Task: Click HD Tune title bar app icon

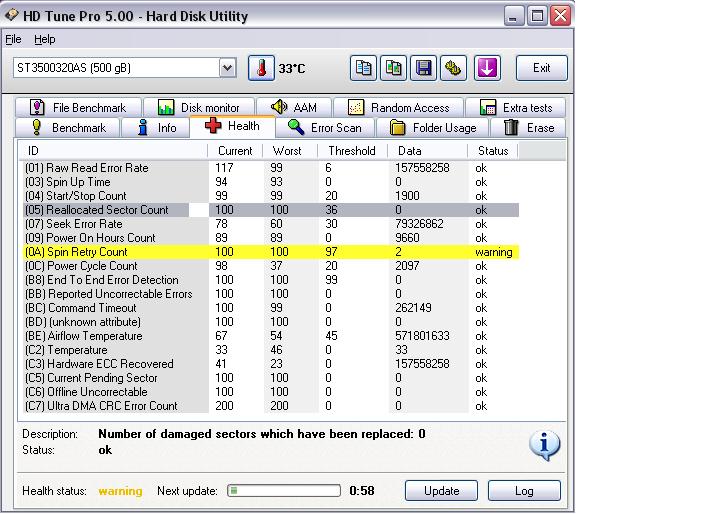Action: click(x=12, y=15)
